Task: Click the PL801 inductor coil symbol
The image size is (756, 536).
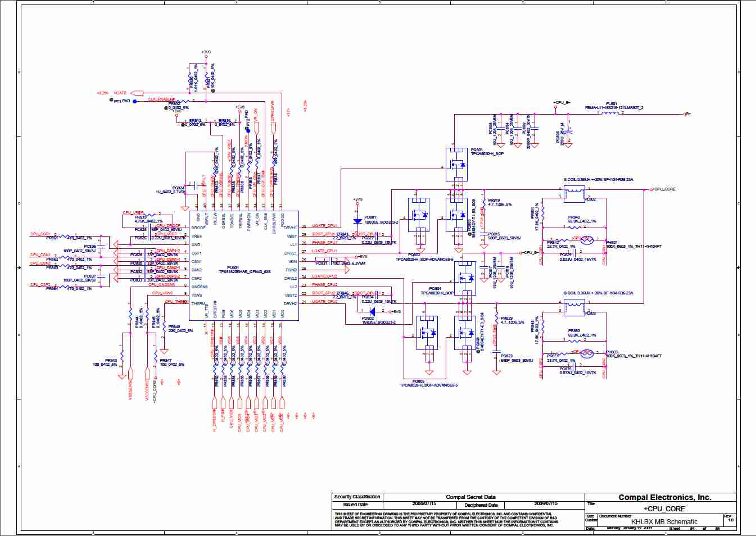Action: [609, 113]
